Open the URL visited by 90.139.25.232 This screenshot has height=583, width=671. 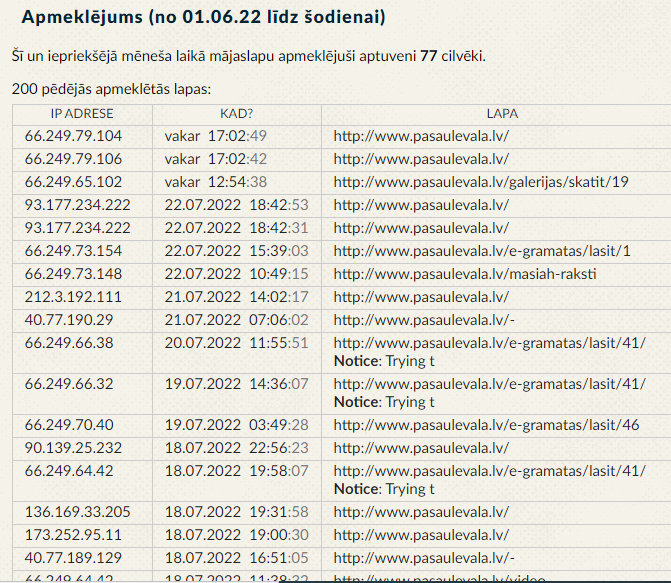[421, 448]
